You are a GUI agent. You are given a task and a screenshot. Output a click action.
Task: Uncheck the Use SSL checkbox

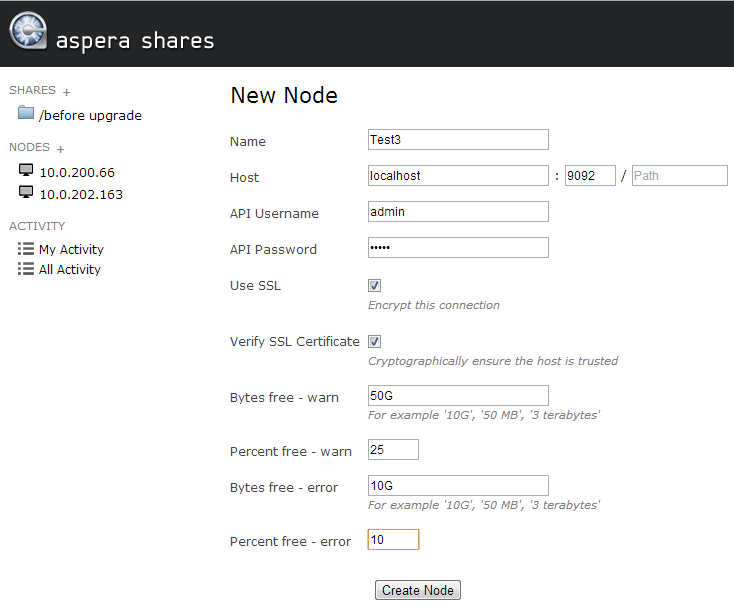pos(375,286)
